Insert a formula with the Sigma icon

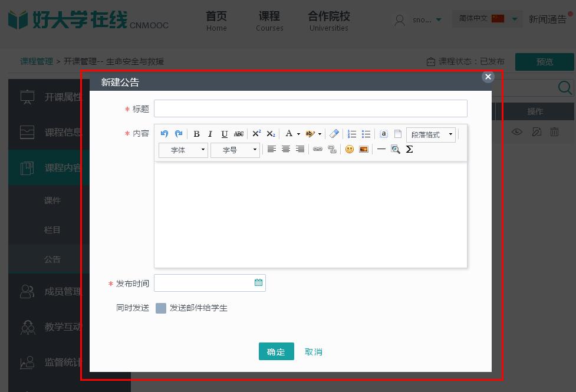[x=409, y=149]
